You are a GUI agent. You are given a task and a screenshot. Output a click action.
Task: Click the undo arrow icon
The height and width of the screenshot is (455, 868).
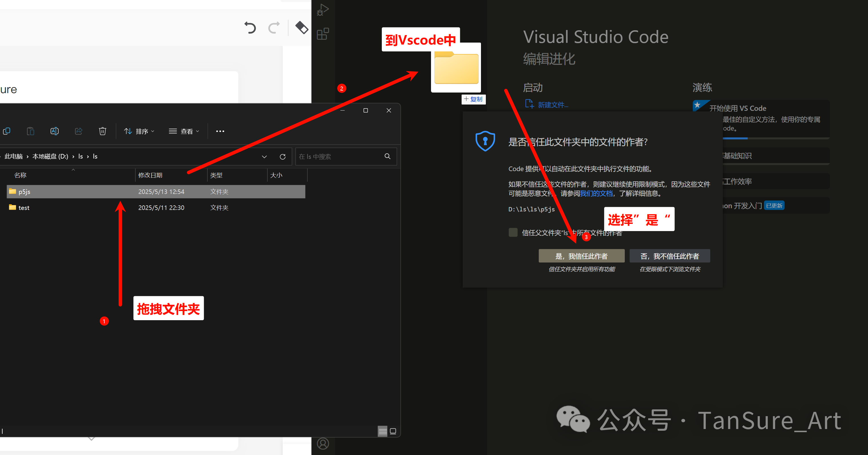pos(250,27)
